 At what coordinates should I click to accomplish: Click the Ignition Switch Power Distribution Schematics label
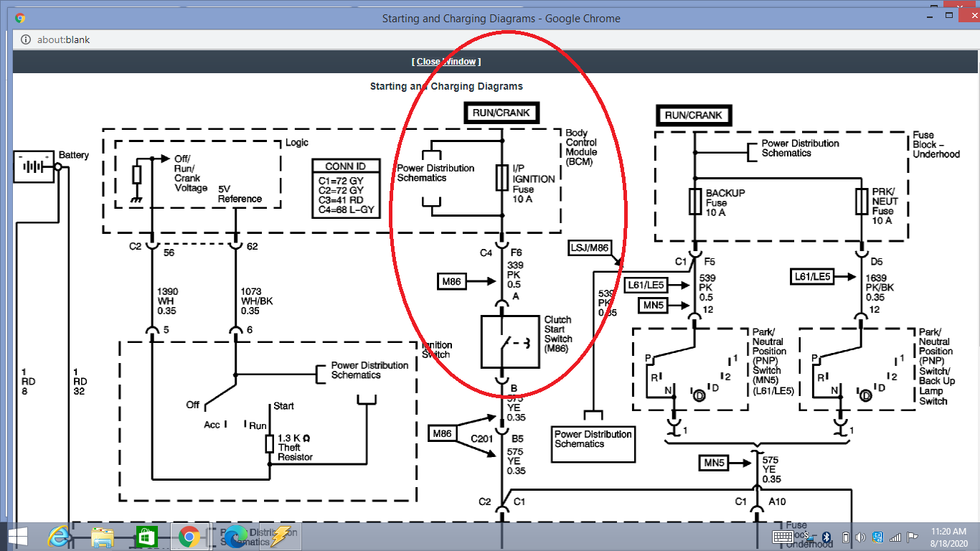click(369, 370)
